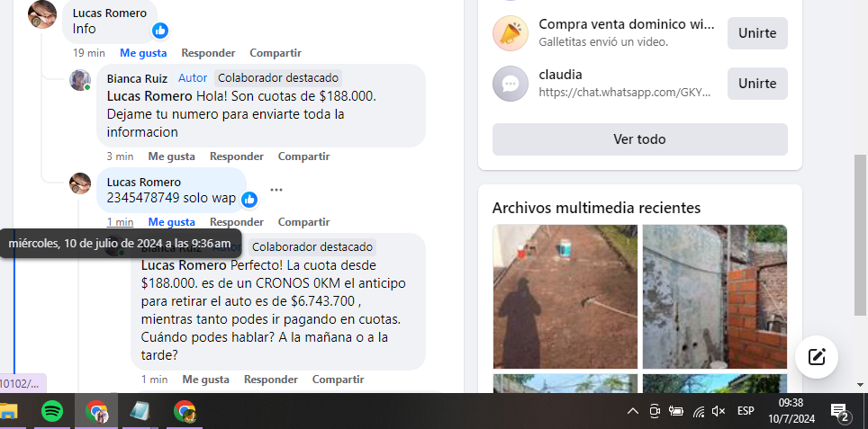
Task: Toggle Me gusta on the Info comment
Action: coord(143,53)
